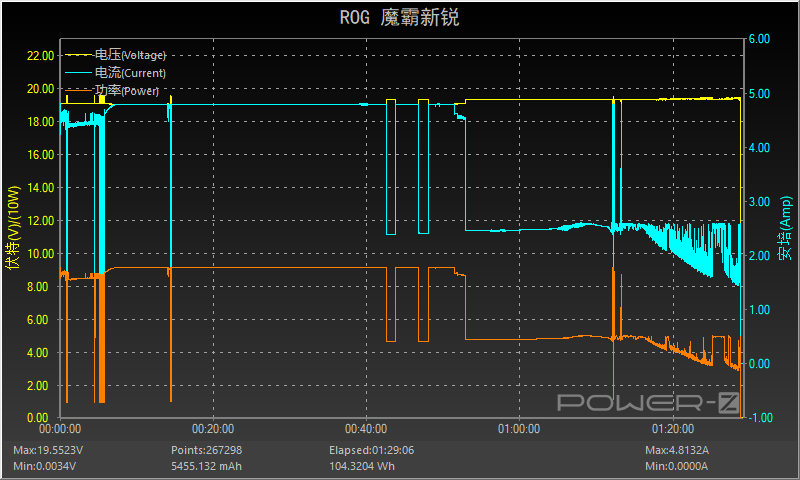Click the yellow Voltage legend line marker
Image resolution: width=800 pixels, height=480 pixels.
click(x=78, y=55)
